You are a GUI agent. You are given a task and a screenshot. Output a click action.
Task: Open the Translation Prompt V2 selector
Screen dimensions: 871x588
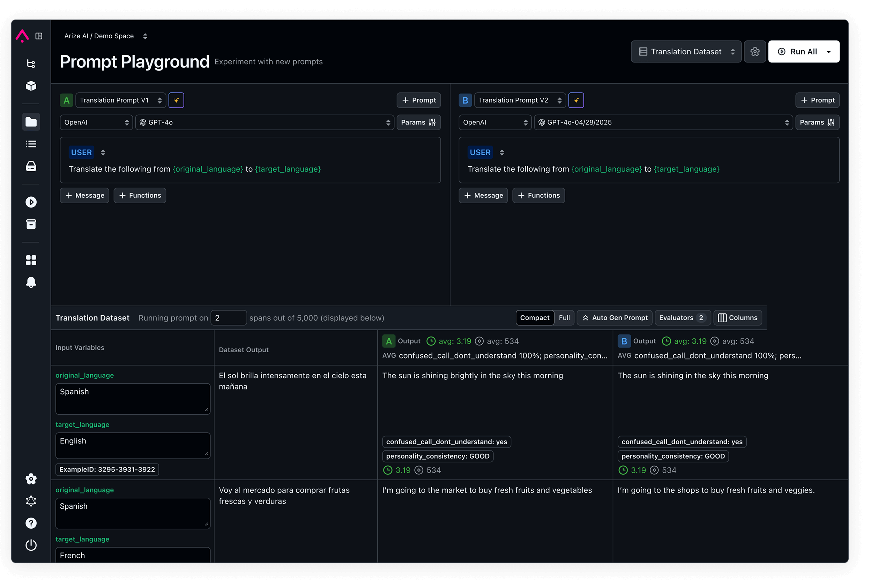(520, 100)
